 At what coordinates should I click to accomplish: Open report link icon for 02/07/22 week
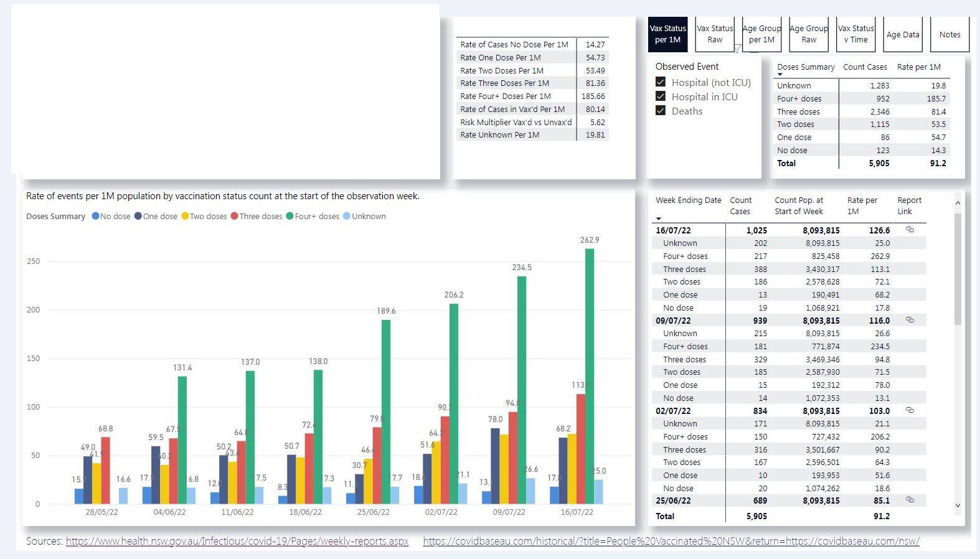coord(910,410)
